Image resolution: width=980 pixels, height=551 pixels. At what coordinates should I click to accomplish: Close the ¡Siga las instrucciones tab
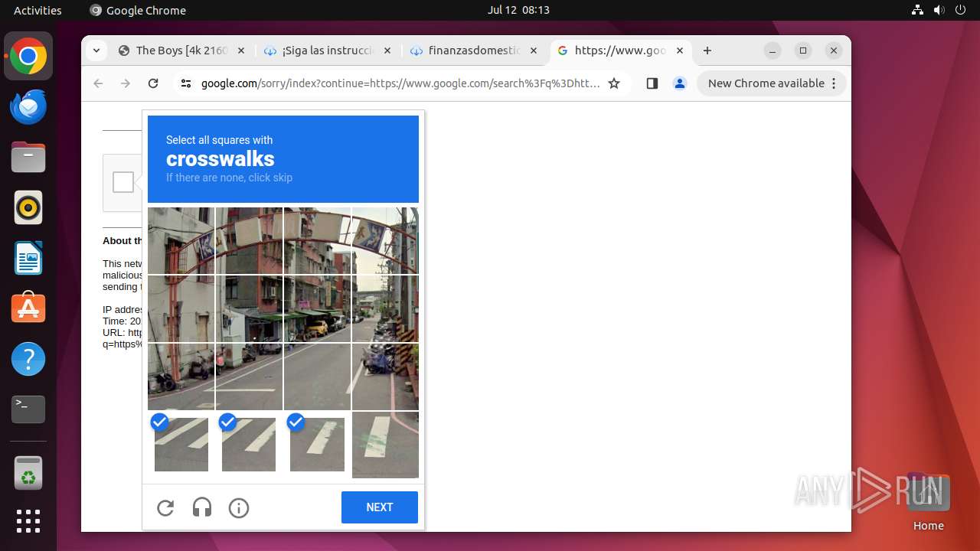pyautogui.click(x=387, y=51)
